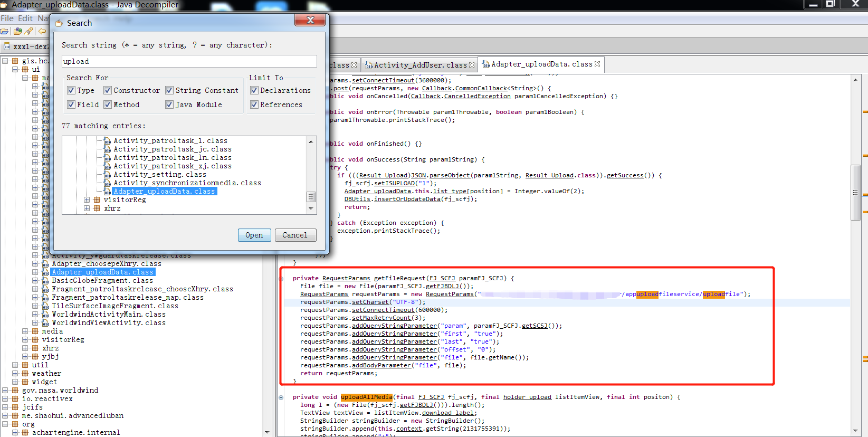868x437 pixels.
Task: Close the Activity_AddUser.class tab
Action: click(x=472, y=65)
